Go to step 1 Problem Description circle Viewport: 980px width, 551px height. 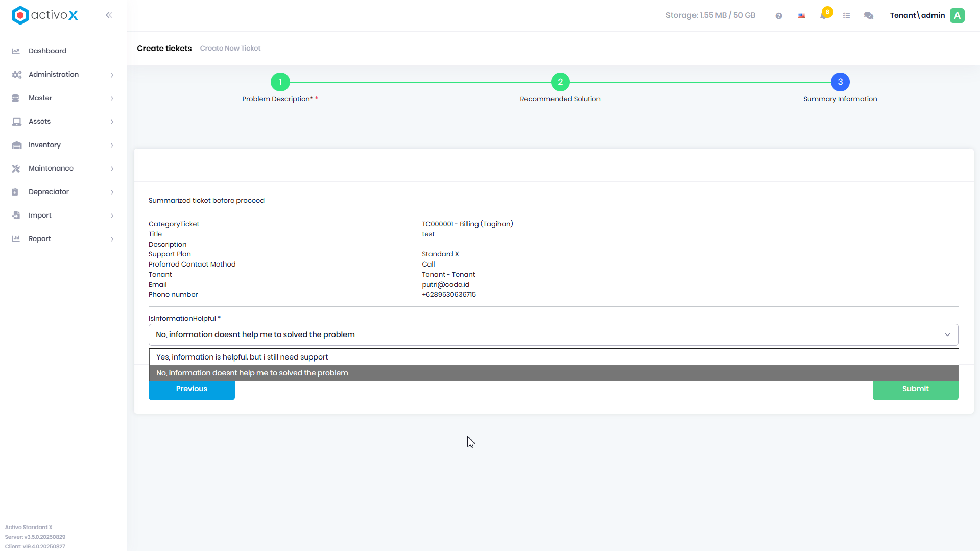(280, 82)
